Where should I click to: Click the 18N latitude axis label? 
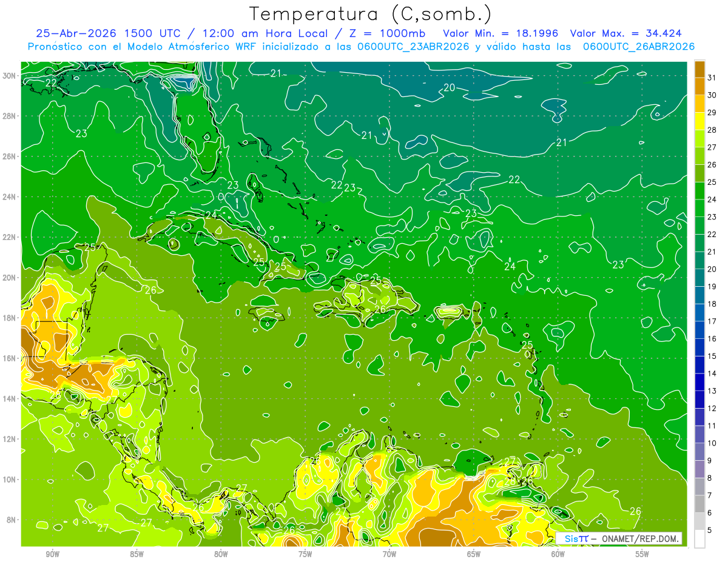(x=11, y=318)
